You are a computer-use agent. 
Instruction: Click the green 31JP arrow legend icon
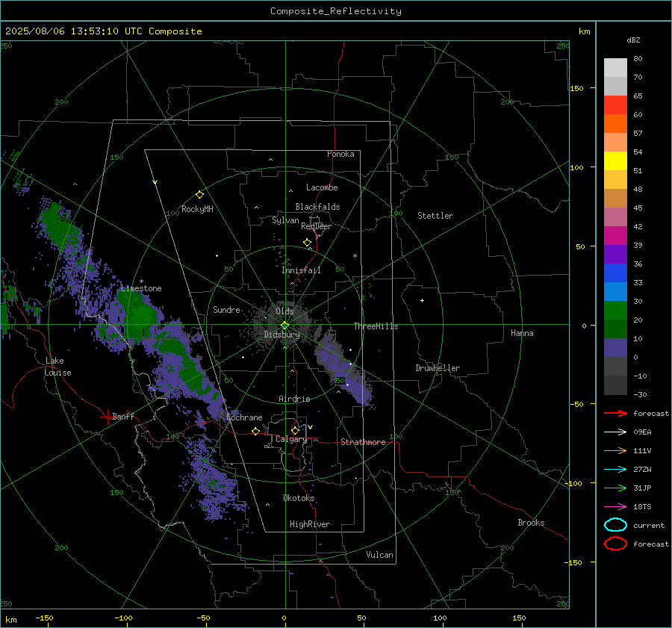click(x=615, y=488)
